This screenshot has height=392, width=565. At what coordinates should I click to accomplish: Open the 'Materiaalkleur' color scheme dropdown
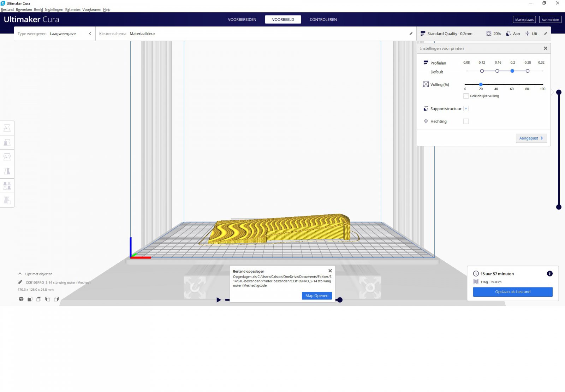pos(142,34)
